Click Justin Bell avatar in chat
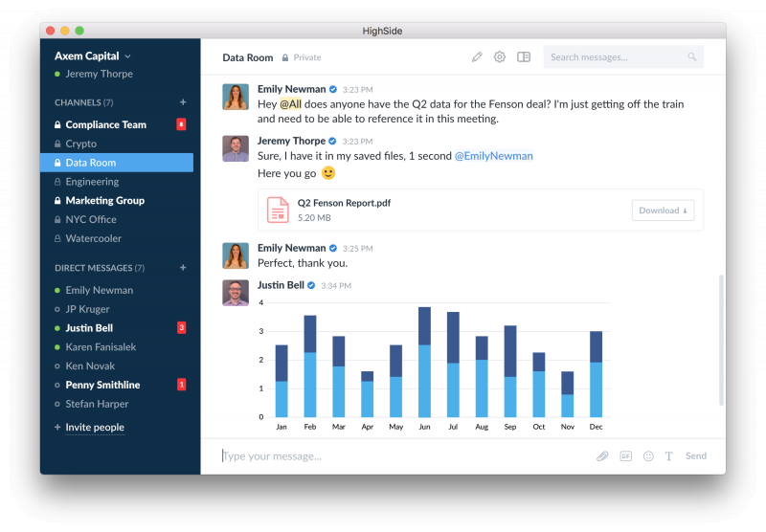The height and width of the screenshot is (532, 766). point(236,293)
